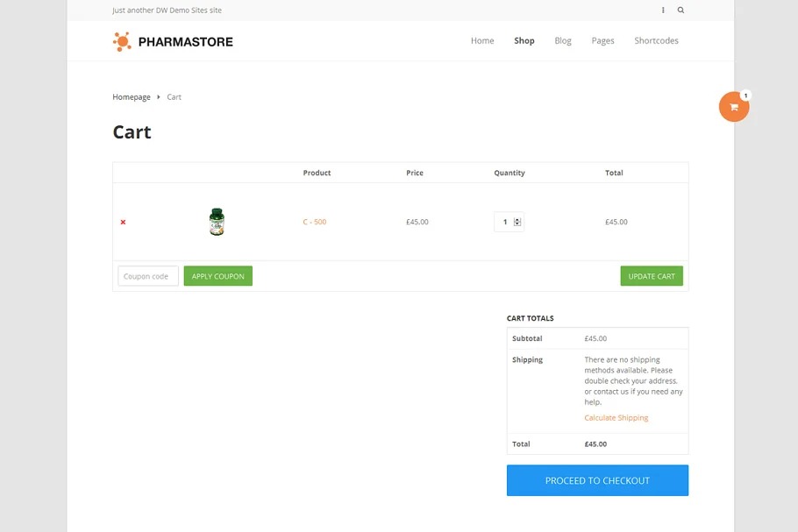Click Proceed to Checkout
This screenshot has width=798, height=532.
pos(597,480)
